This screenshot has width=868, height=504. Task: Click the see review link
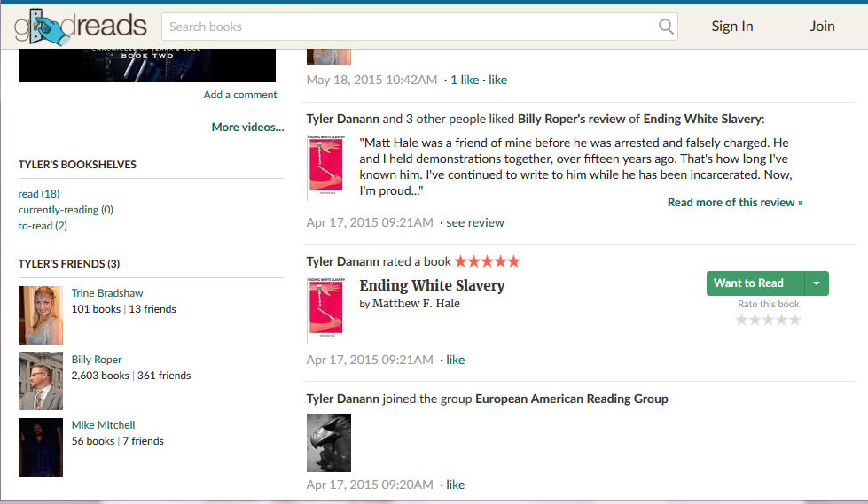click(x=475, y=222)
